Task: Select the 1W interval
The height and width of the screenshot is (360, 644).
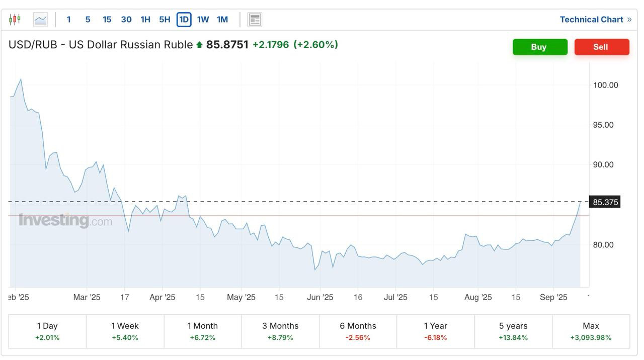Action: click(x=203, y=20)
